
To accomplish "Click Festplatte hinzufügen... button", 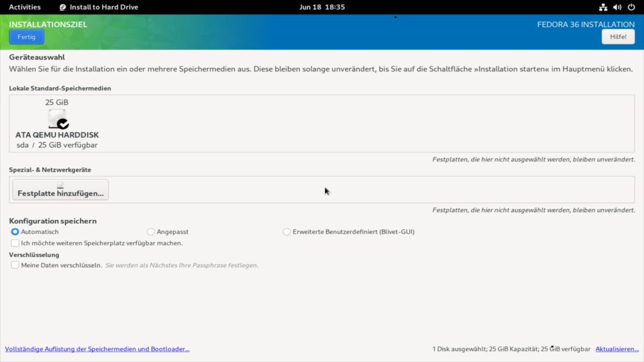I will pyautogui.click(x=60, y=190).
